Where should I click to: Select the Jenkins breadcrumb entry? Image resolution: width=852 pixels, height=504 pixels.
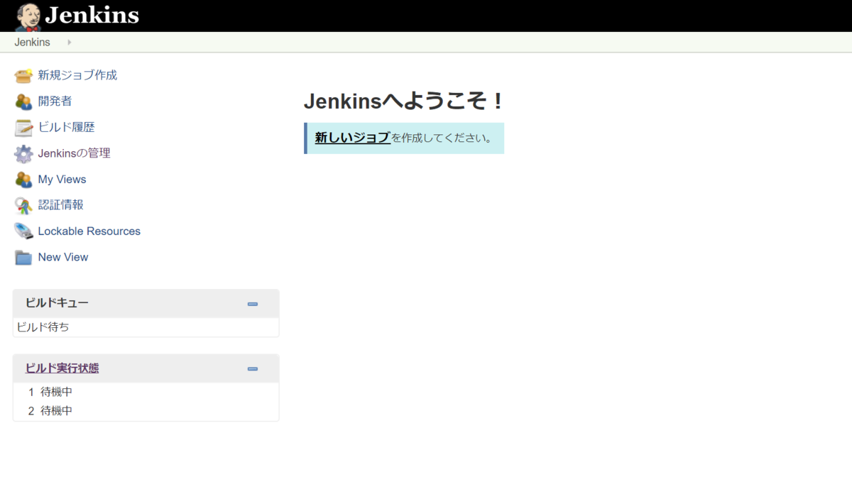32,42
